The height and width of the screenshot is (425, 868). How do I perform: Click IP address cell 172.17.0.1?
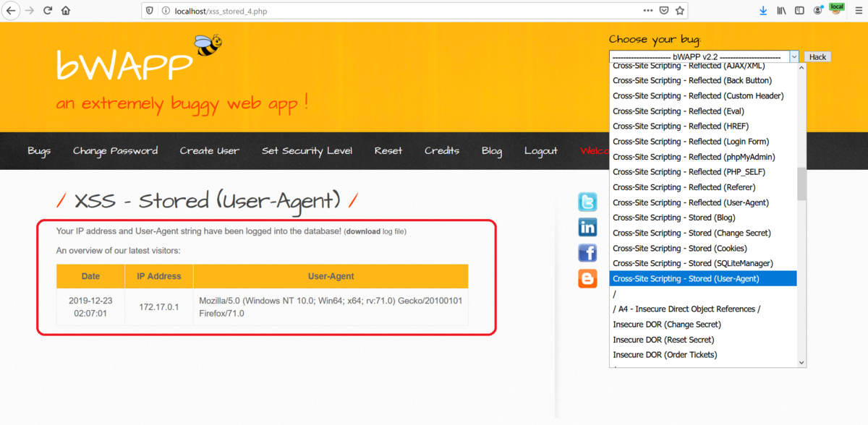[159, 307]
